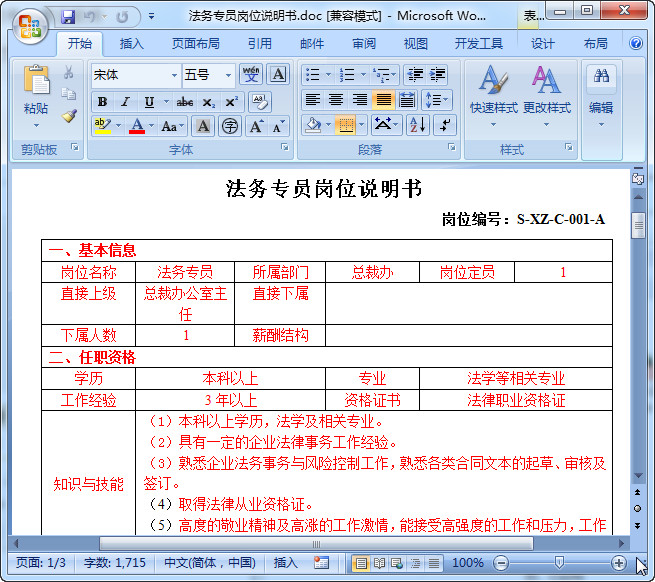The image size is (655, 582).
Task: Click the Paste clipboard icon
Action: tap(36, 79)
